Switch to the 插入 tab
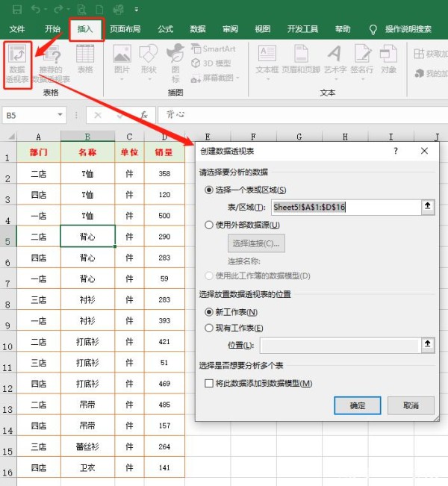448x486 pixels. [85, 29]
